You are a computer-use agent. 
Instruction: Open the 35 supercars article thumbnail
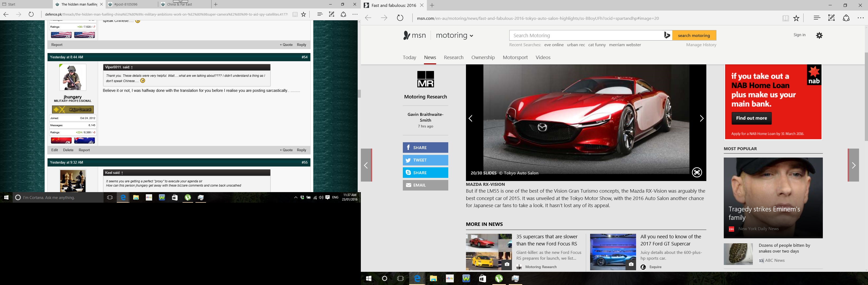click(489, 252)
